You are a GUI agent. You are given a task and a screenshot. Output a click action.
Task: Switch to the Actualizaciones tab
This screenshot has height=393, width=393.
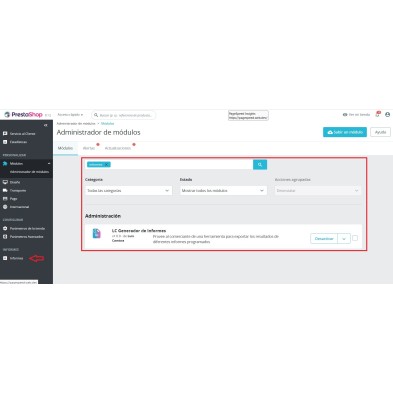pos(118,148)
